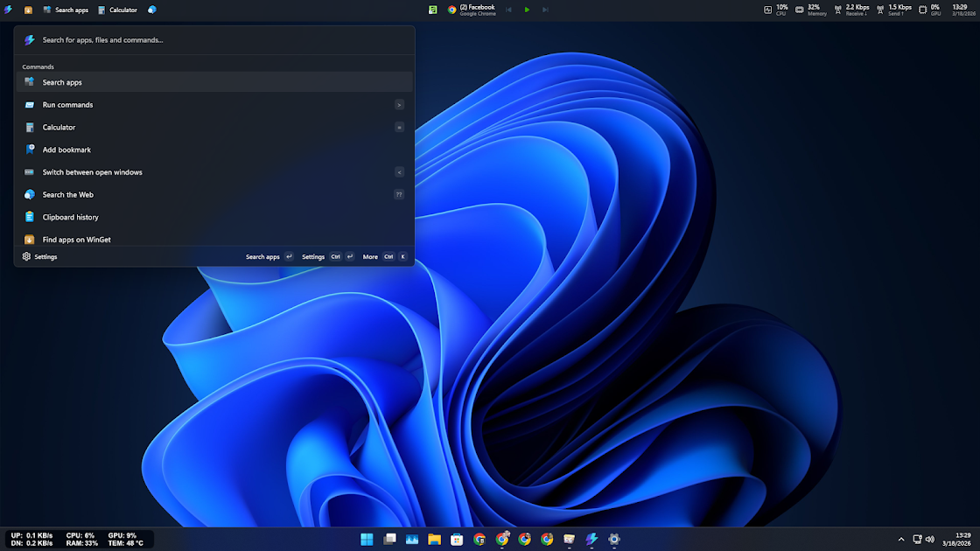
Task: Open the Settings gear in the palette footer
Action: coord(25,256)
